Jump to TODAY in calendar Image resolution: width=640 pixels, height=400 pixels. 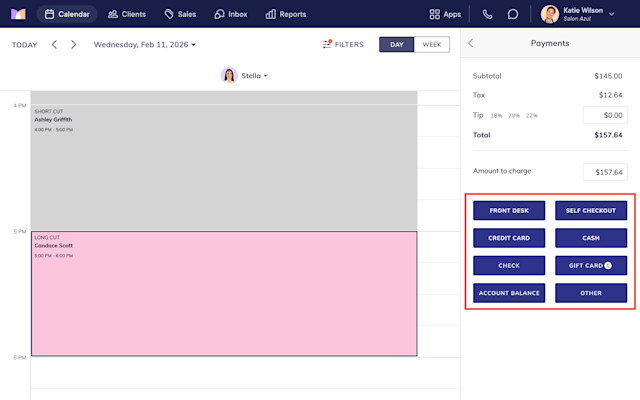click(x=24, y=45)
